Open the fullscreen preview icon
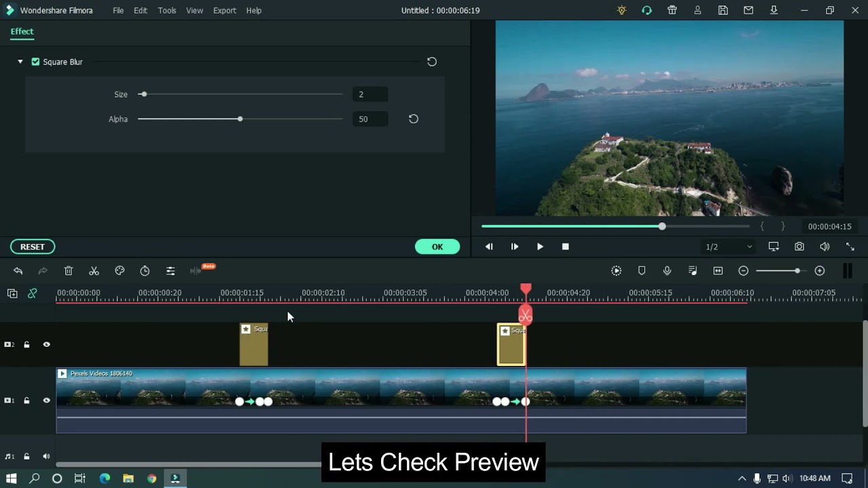 pos(850,247)
